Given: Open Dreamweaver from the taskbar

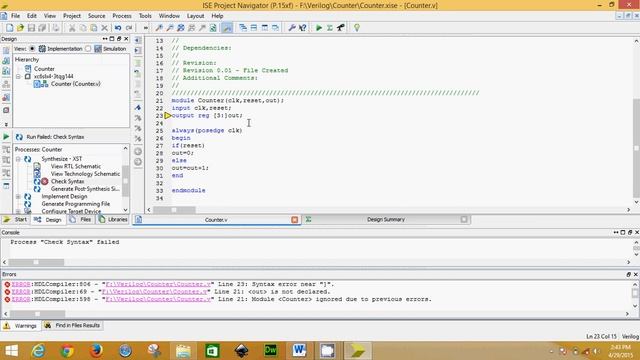Looking at the screenshot, I should pos(270,351).
